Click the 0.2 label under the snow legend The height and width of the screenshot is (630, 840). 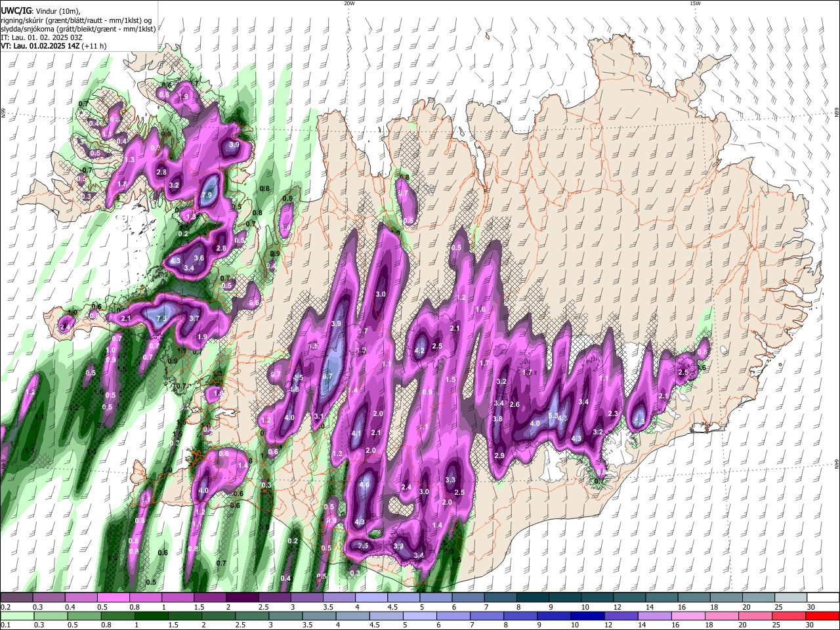point(5,607)
